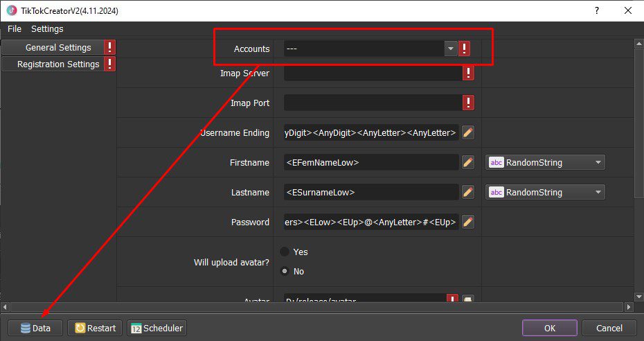Viewport: 644px width, 341px height.
Task: Click the horizontal scrollbar right arrow
Action: pos(629,307)
